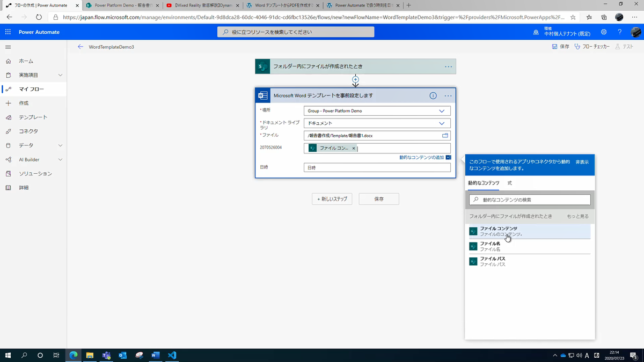Click the ファイル path input field
This screenshot has height=362, width=644.
click(x=377, y=136)
